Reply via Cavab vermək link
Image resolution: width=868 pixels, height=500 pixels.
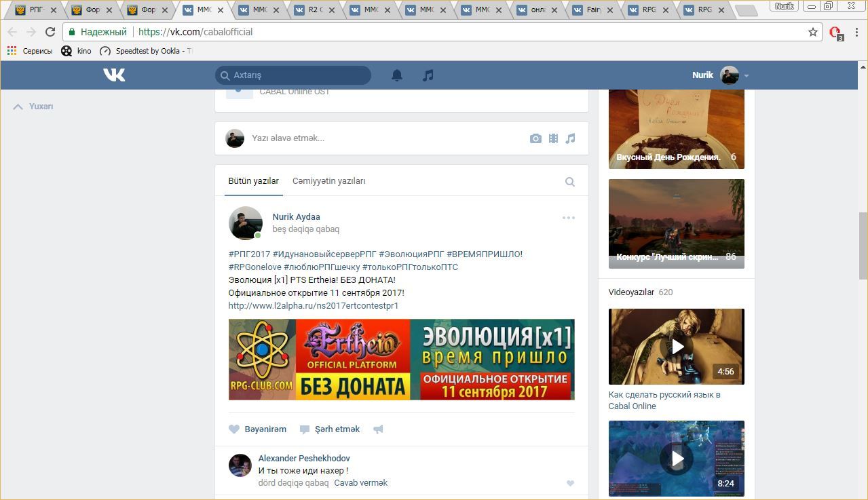[x=361, y=483]
